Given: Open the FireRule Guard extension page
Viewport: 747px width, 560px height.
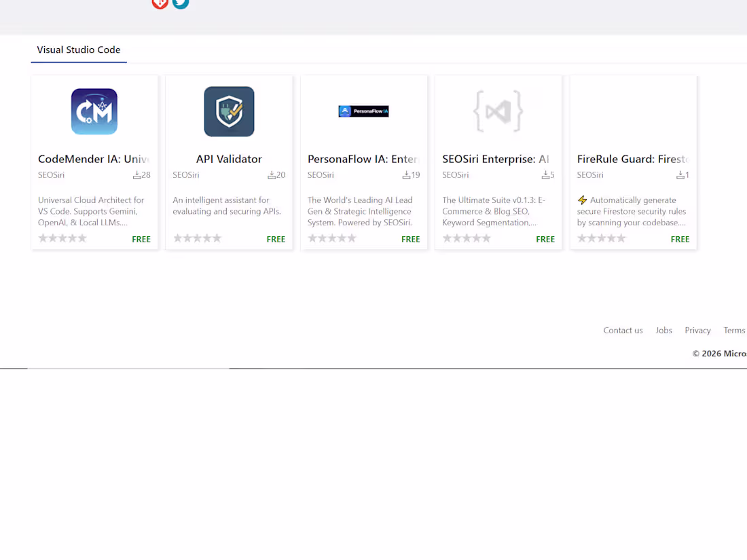Looking at the screenshot, I should 632,159.
